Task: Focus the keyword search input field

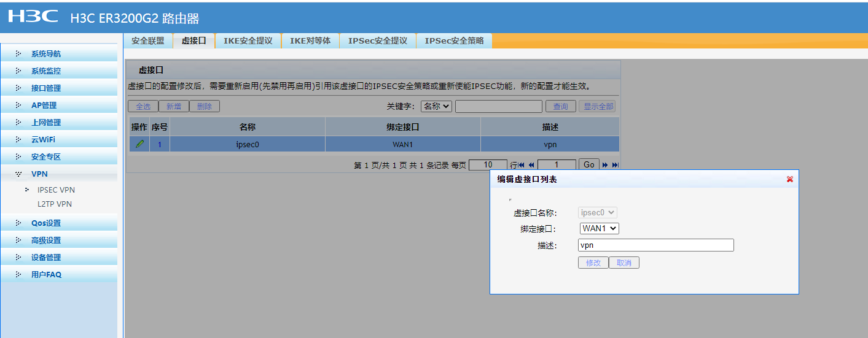Action: [x=499, y=107]
